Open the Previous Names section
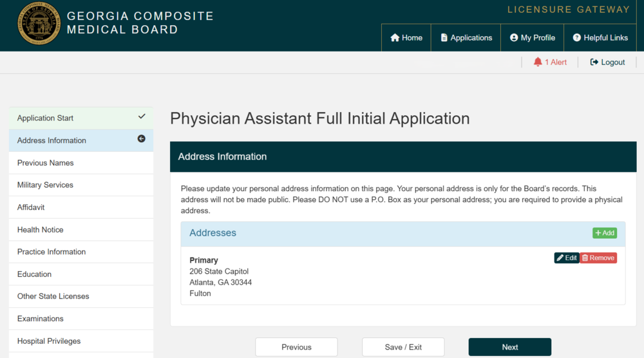The height and width of the screenshot is (358, 644). pos(46,163)
